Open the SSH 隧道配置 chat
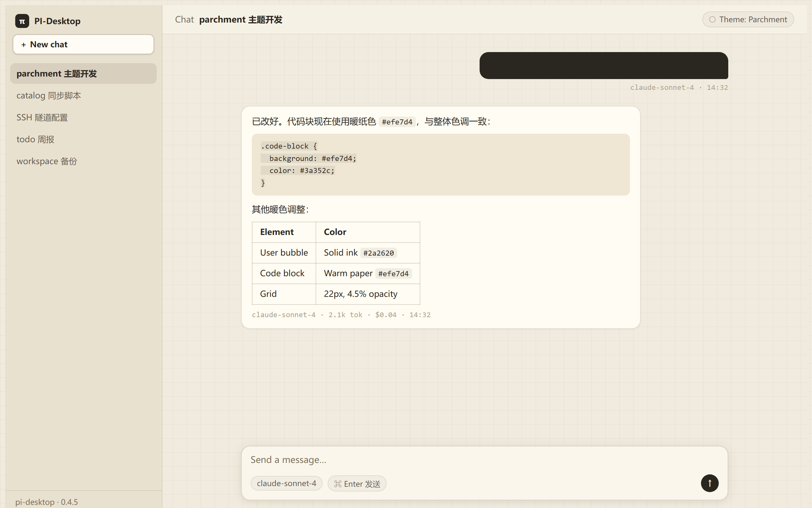 tap(83, 117)
